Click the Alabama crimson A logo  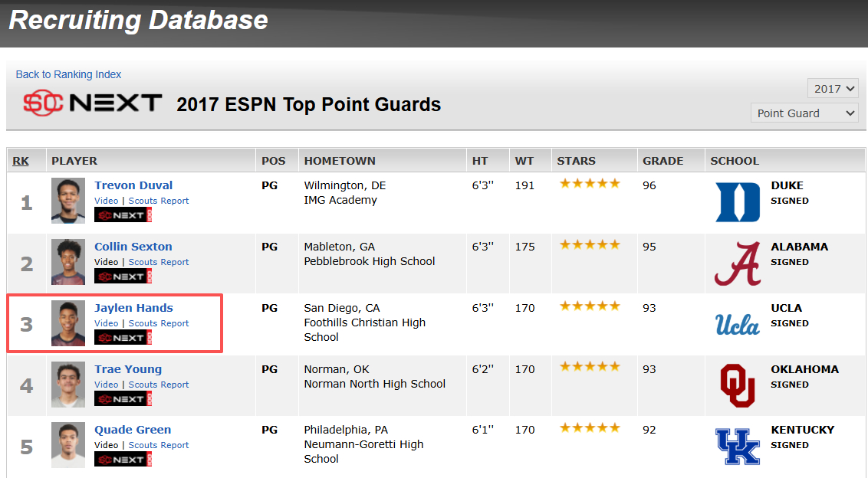tap(738, 264)
